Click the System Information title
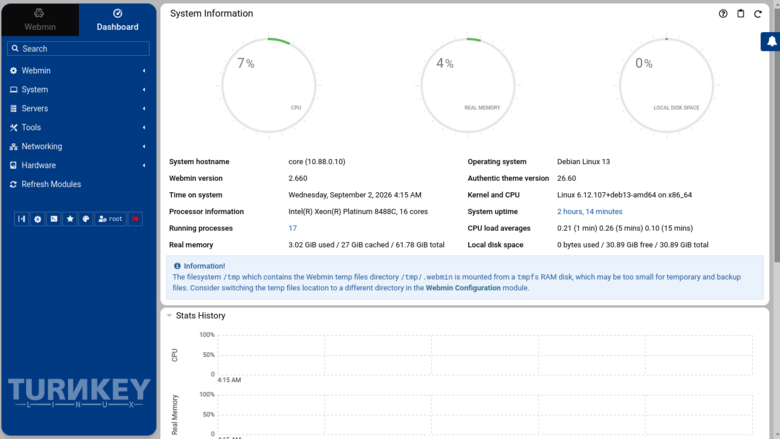Image resolution: width=780 pixels, height=439 pixels. [211, 13]
